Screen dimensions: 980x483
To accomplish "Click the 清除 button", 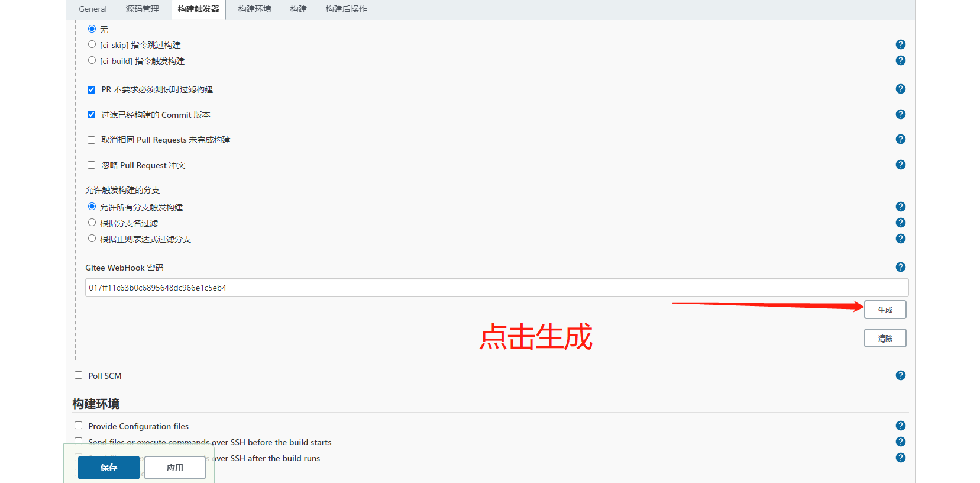I will [885, 338].
